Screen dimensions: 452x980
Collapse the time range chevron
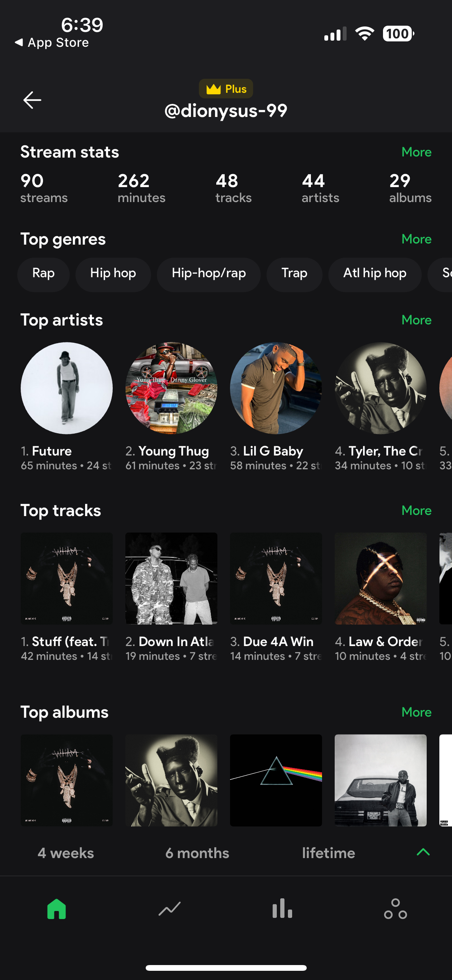(x=423, y=852)
